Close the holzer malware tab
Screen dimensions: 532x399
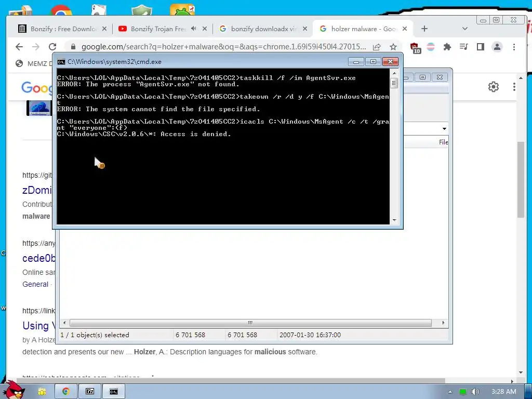[x=404, y=29]
